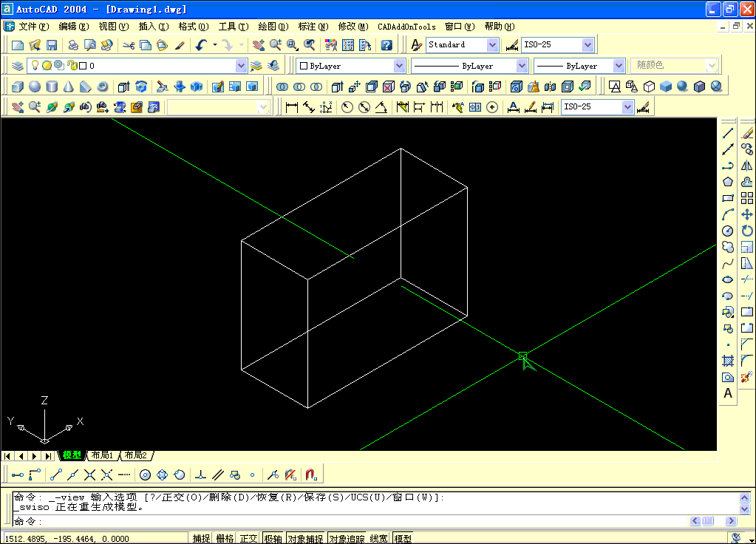Click the Snap to Endpoint icon
This screenshot has height=544, width=756.
click(56, 475)
